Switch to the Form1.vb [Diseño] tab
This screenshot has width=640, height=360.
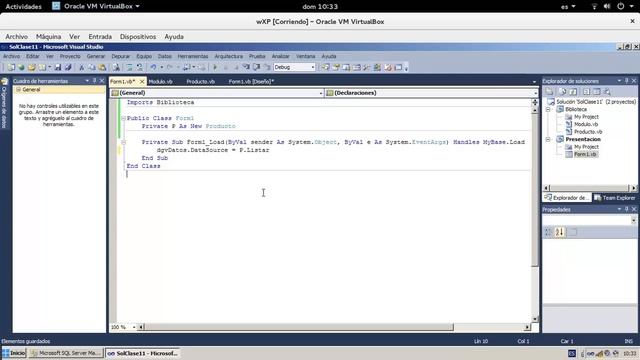click(x=251, y=82)
